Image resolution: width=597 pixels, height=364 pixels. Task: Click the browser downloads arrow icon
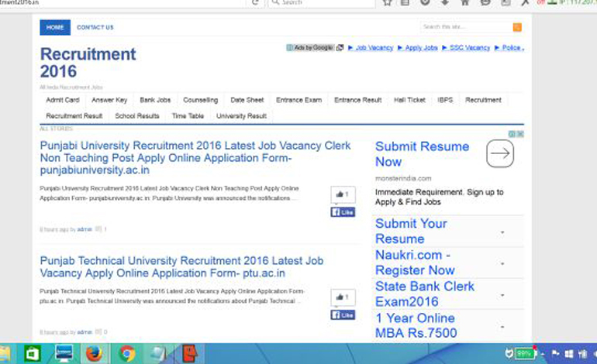coord(445,2)
